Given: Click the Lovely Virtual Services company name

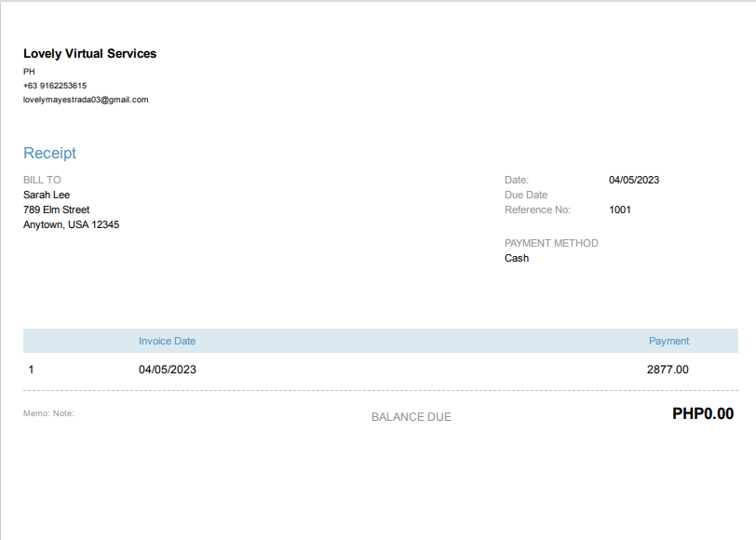Looking at the screenshot, I should click(x=89, y=53).
